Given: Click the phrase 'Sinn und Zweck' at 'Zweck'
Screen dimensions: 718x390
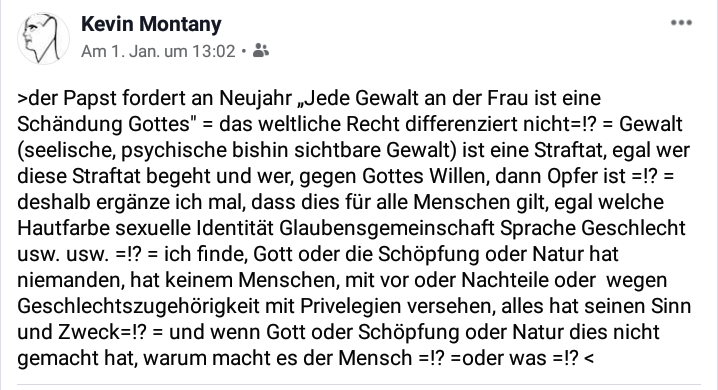Looking at the screenshot, I should 89,332.
